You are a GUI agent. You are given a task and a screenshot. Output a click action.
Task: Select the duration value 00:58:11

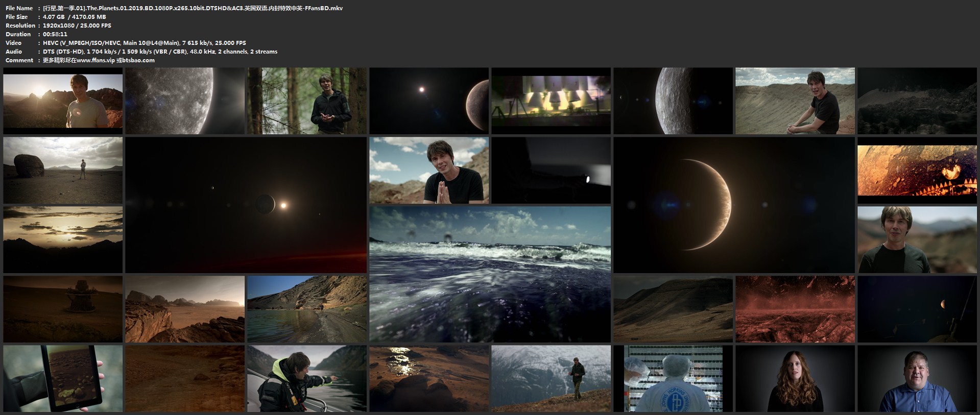click(x=55, y=34)
